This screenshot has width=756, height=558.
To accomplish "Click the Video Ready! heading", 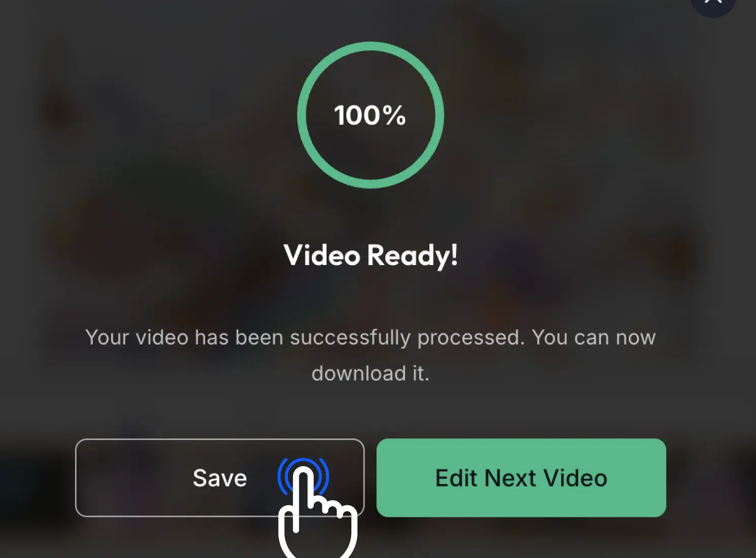I will click(x=371, y=255).
